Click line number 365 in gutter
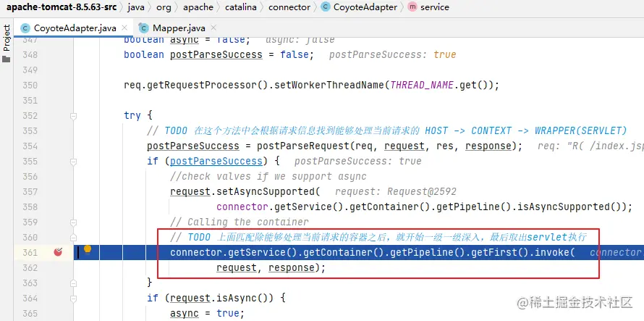This screenshot has height=321, width=644. (30, 314)
